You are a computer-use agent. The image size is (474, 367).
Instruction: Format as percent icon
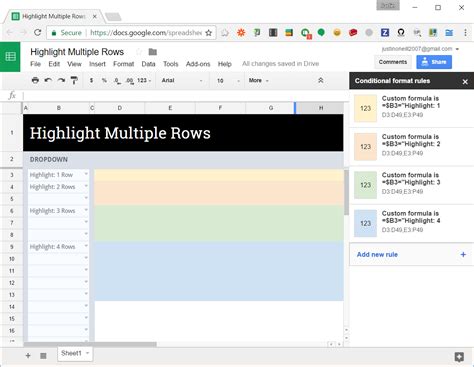(104, 80)
